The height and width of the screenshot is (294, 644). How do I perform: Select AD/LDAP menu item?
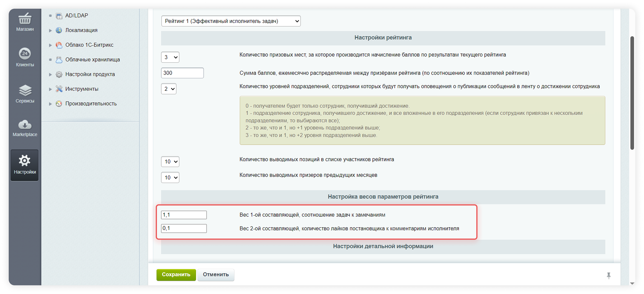[76, 16]
